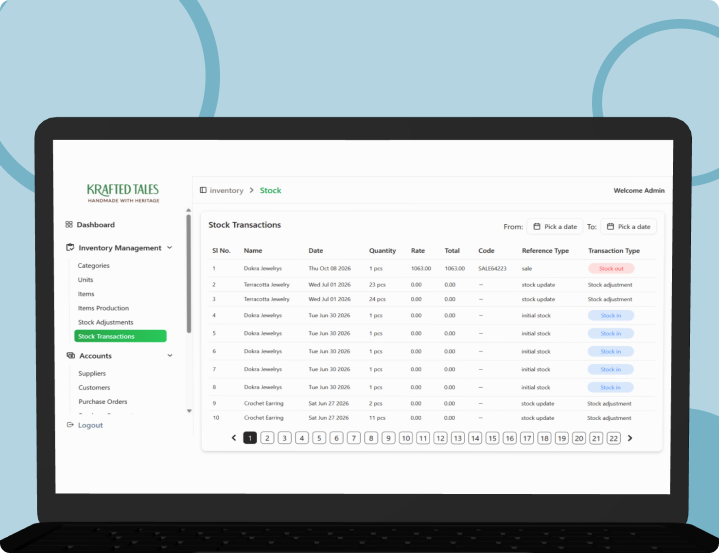Click the sale reference type cell
Viewport: 719px width, 553px height.
tap(526, 268)
